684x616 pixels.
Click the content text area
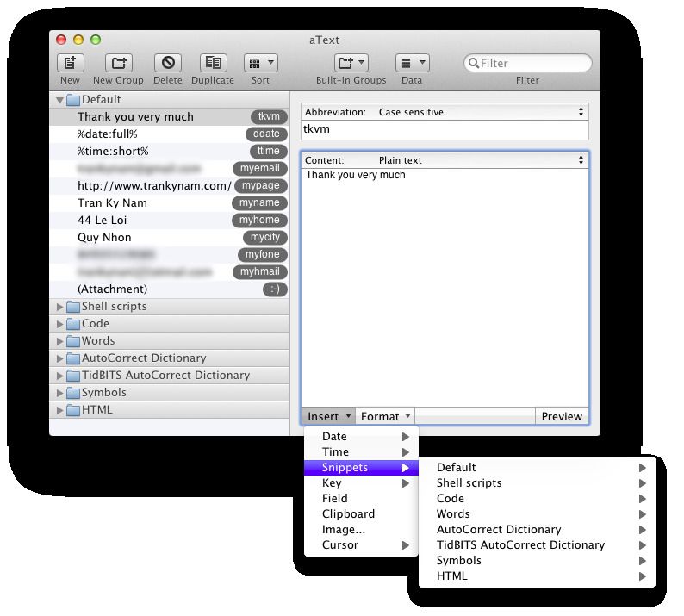pos(445,288)
